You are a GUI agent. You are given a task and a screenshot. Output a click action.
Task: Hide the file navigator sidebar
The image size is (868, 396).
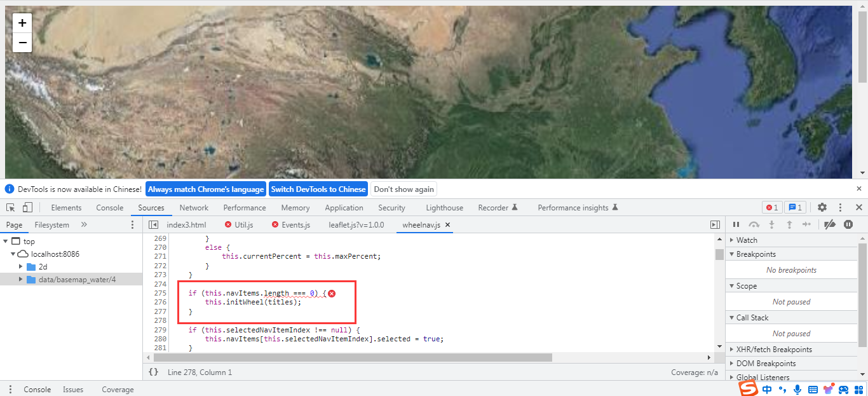click(153, 225)
